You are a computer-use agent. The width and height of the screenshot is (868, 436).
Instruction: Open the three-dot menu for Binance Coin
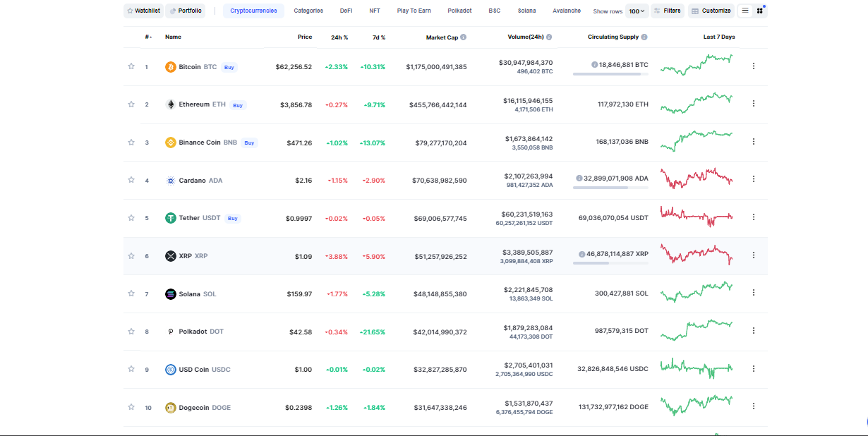754,142
